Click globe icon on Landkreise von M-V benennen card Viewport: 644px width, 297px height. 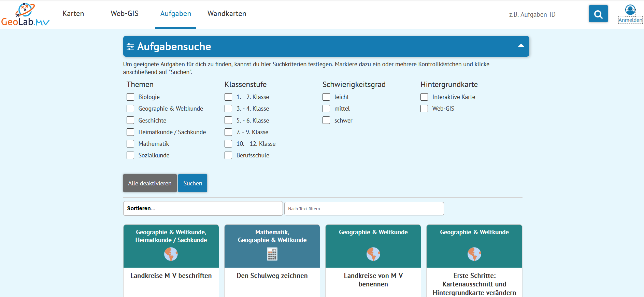point(373,254)
